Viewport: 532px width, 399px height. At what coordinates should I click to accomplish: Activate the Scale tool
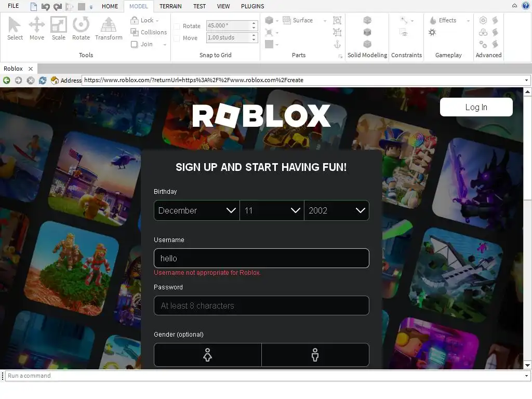[58, 29]
